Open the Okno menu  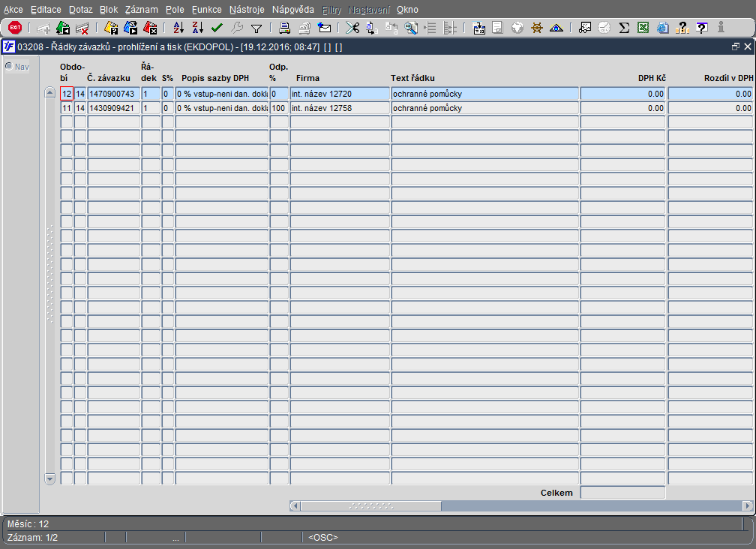(407, 10)
